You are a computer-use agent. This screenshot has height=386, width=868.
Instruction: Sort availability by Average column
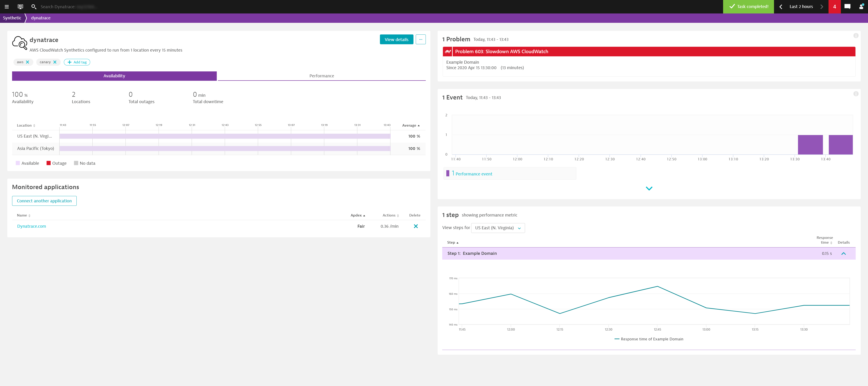point(411,125)
